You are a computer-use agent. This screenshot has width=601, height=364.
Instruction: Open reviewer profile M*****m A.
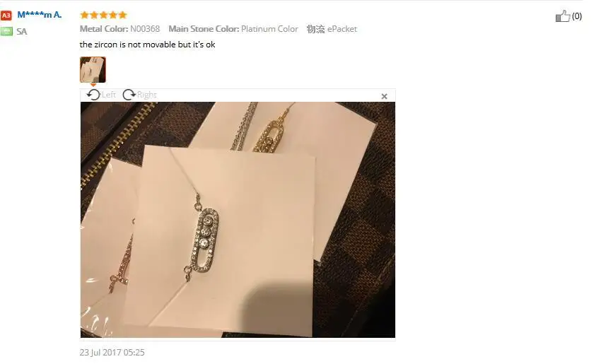point(40,15)
